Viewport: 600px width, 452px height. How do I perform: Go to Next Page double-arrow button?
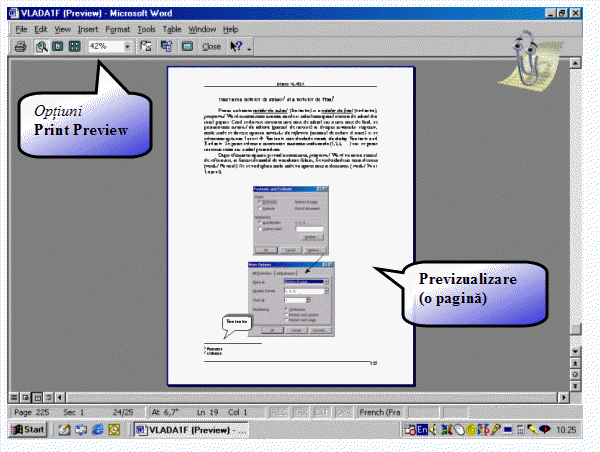[x=576, y=386]
